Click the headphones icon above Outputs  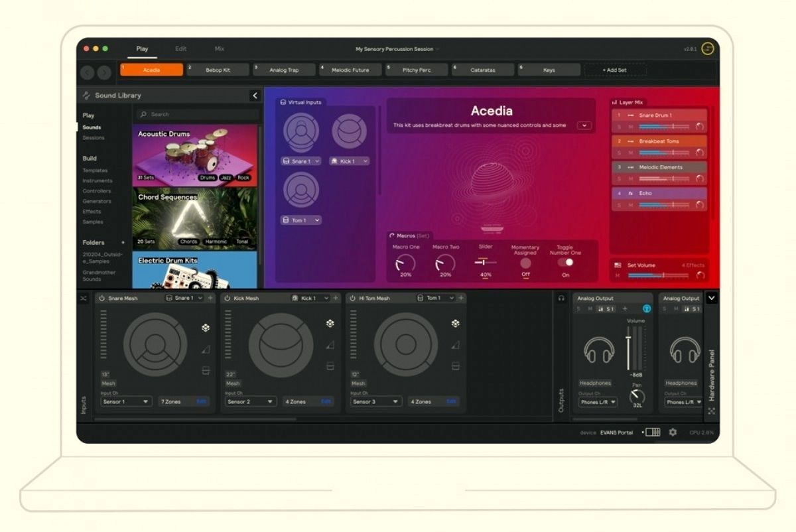561,299
